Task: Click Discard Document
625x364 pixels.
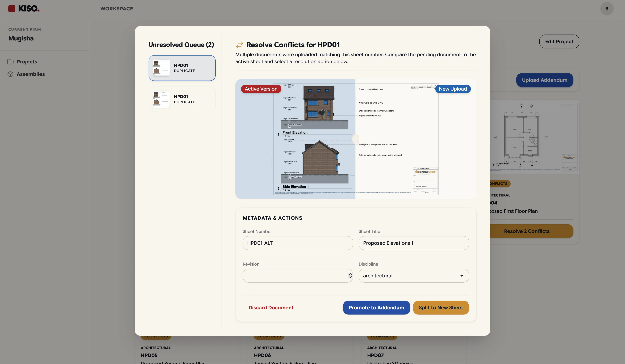Action: pos(271,308)
